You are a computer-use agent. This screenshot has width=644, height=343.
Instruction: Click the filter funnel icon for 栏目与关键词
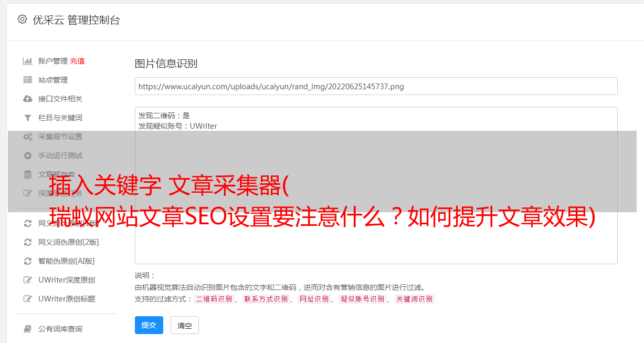(x=28, y=118)
